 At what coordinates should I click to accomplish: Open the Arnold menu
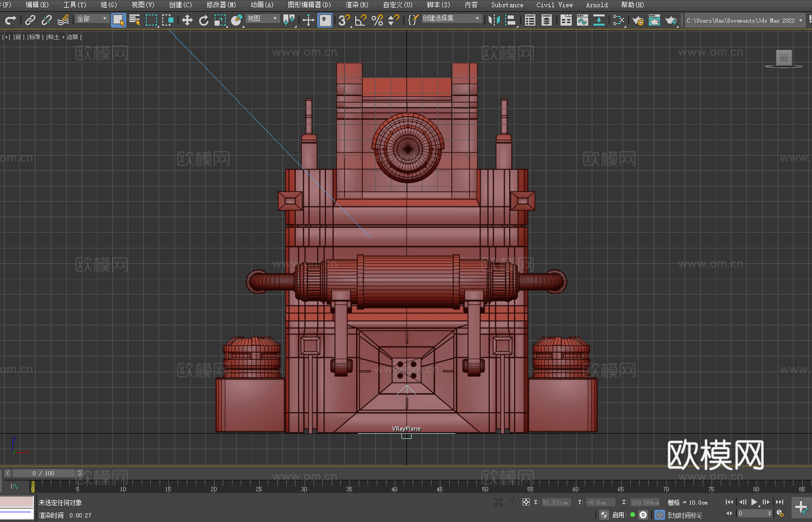(596, 5)
